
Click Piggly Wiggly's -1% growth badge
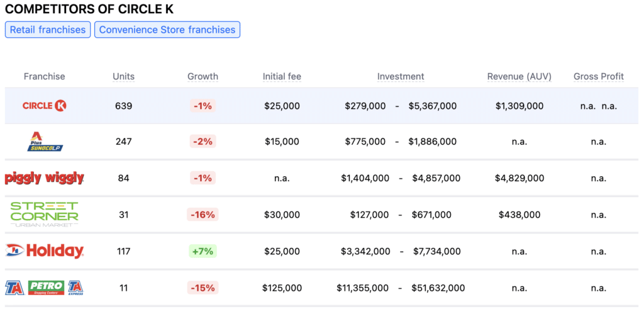coord(203,178)
